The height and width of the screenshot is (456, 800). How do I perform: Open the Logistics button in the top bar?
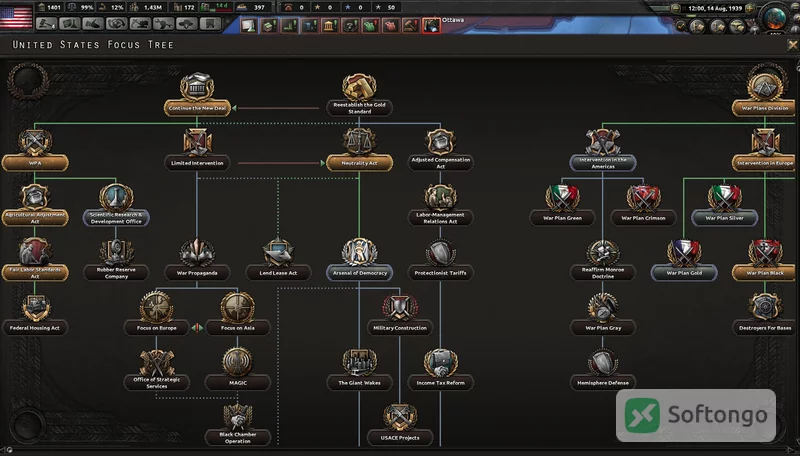[x=210, y=24]
